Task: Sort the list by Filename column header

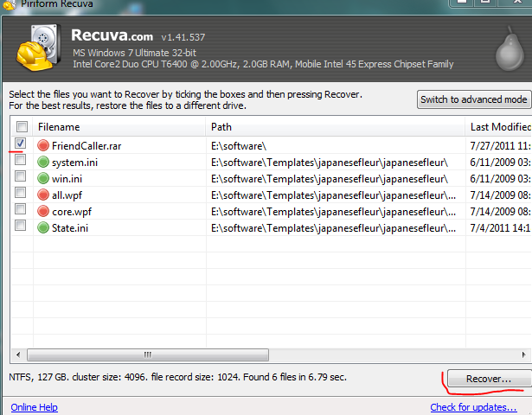Action: pyautogui.click(x=119, y=127)
